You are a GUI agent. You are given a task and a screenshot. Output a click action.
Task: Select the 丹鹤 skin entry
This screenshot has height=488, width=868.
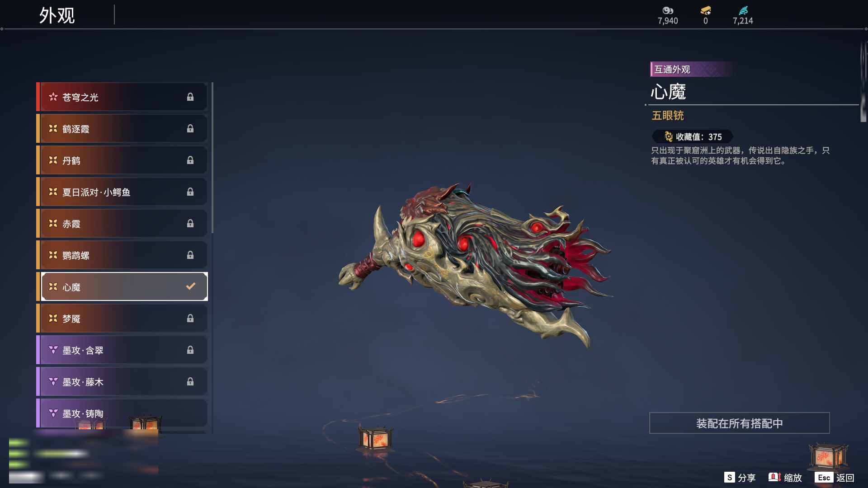(122, 160)
